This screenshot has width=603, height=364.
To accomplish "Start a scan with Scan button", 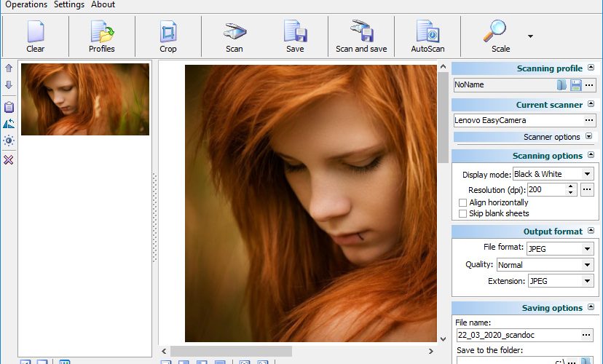I will pos(234,36).
